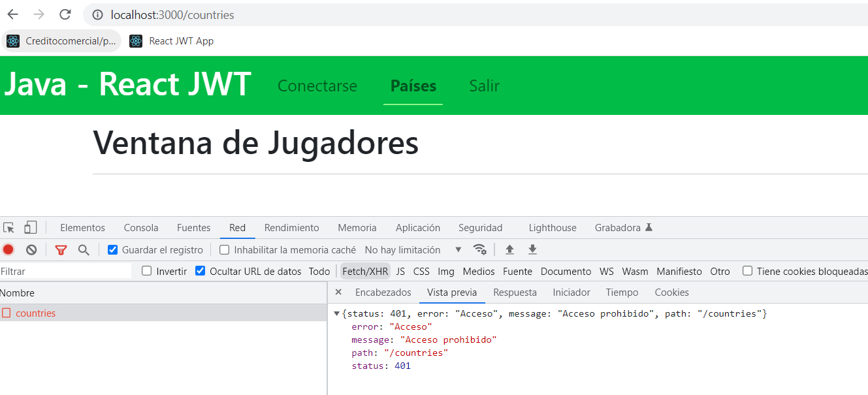Clear the network log icon
Image resolution: width=868 pixels, height=395 pixels.
(31, 249)
